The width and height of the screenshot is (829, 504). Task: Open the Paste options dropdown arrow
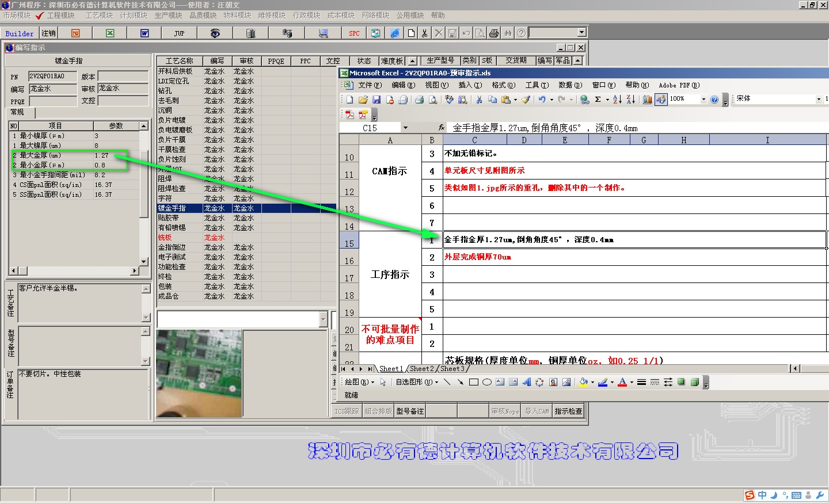point(515,100)
